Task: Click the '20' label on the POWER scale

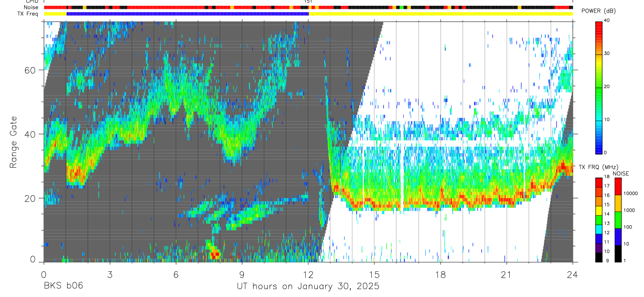Action: coord(608,86)
